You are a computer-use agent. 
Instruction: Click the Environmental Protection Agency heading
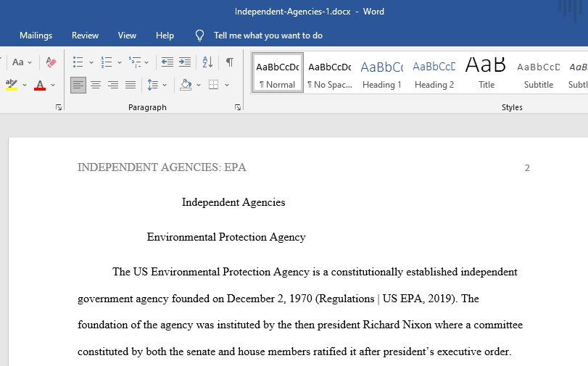[x=226, y=238]
